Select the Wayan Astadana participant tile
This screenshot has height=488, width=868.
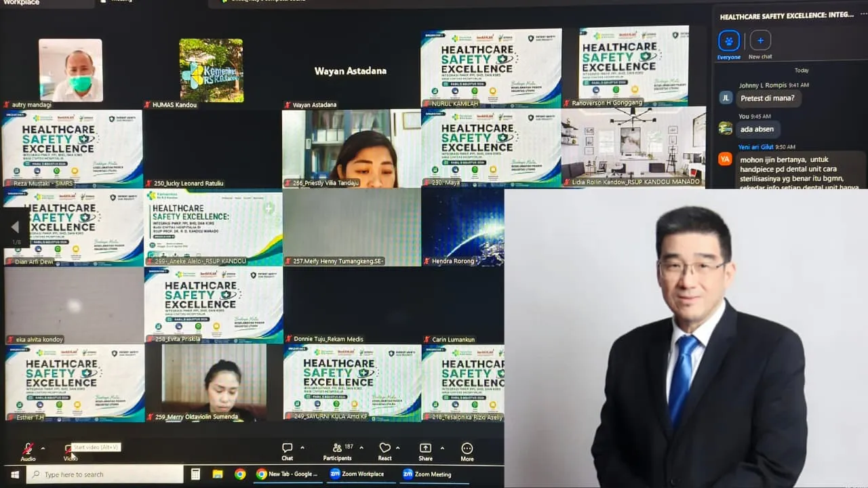point(350,69)
